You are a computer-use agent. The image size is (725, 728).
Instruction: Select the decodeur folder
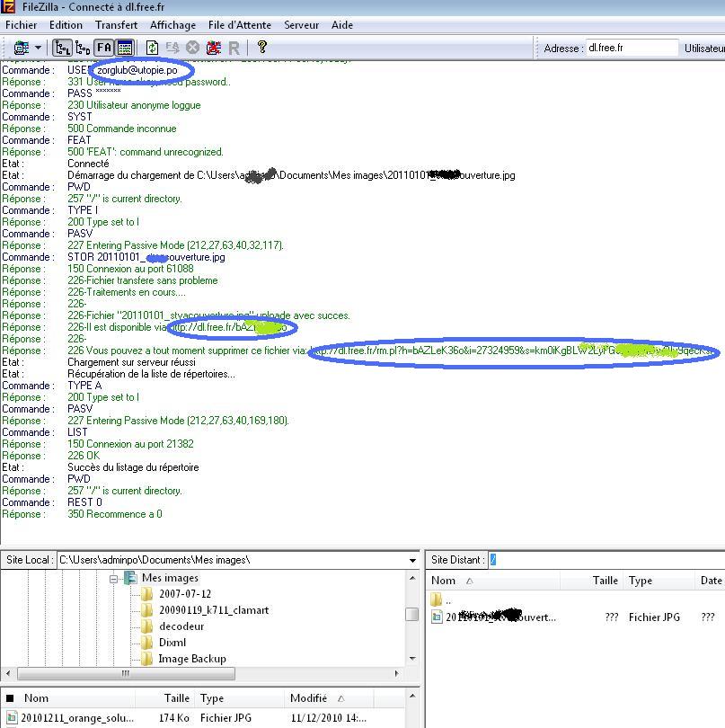coord(181,626)
